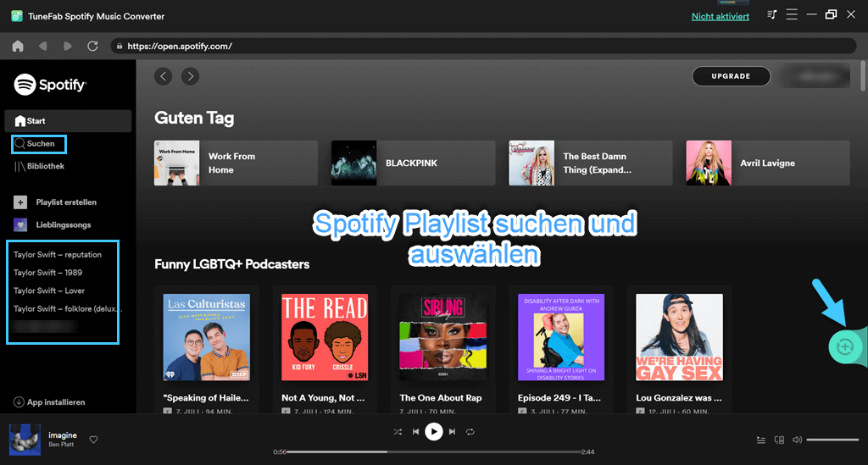Open Suchen in the sidebar
Screen dimensions: 868x465
point(39,144)
